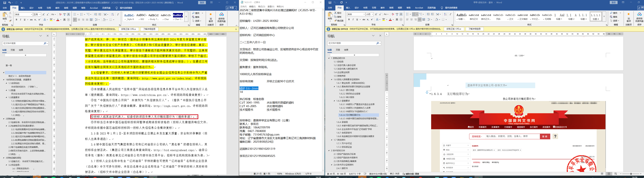This screenshot has height=178, width=644.
Task: Close the navigation pane in 投标文件 Word
Action: [380, 36]
